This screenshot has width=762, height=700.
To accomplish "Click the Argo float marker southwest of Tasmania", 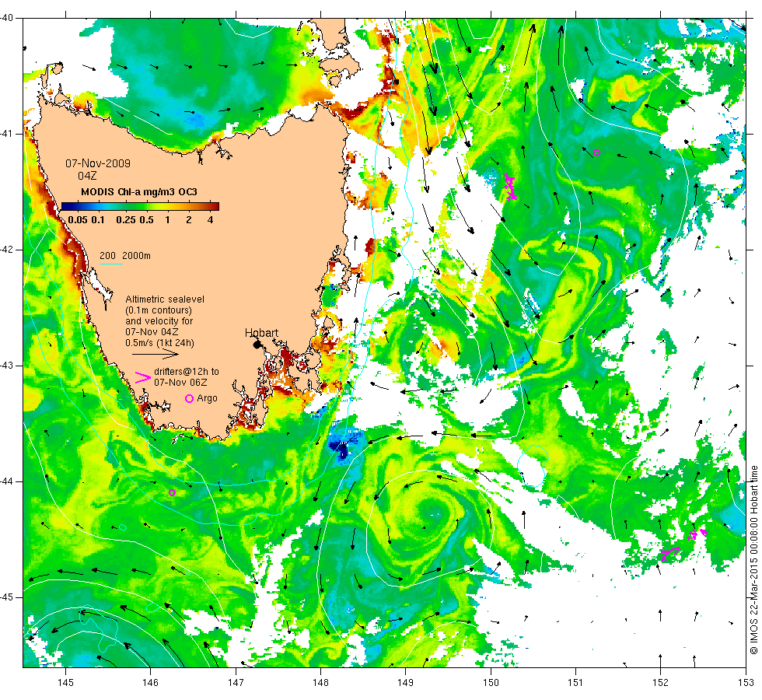I will pyautogui.click(x=172, y=493).
